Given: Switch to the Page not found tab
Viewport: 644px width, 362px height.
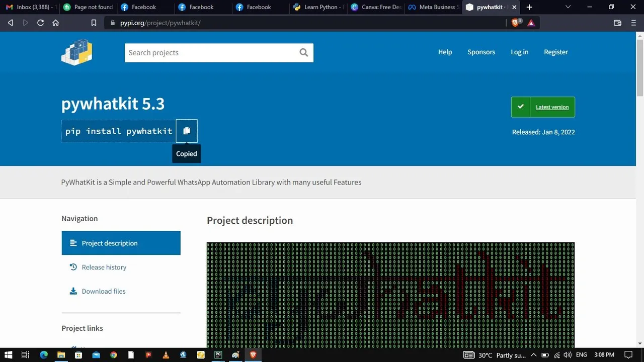Looking at the screenshot, I should tap(88, 7).
